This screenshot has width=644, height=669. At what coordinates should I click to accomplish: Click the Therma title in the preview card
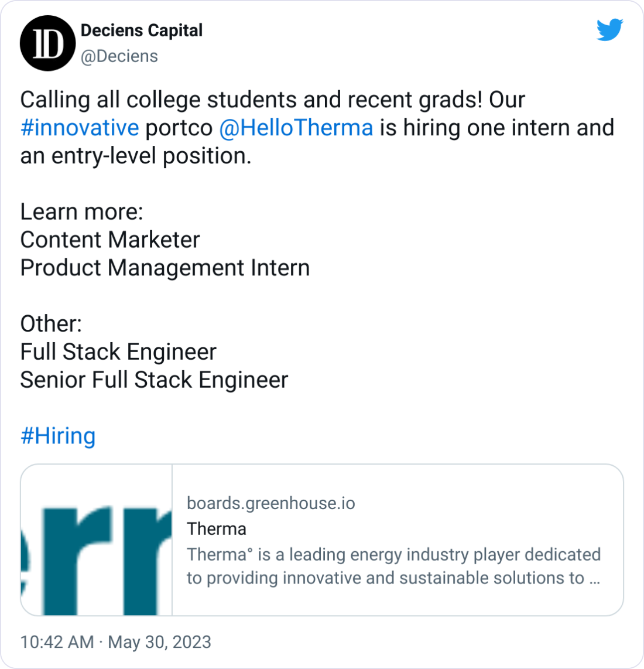(216, 528)
